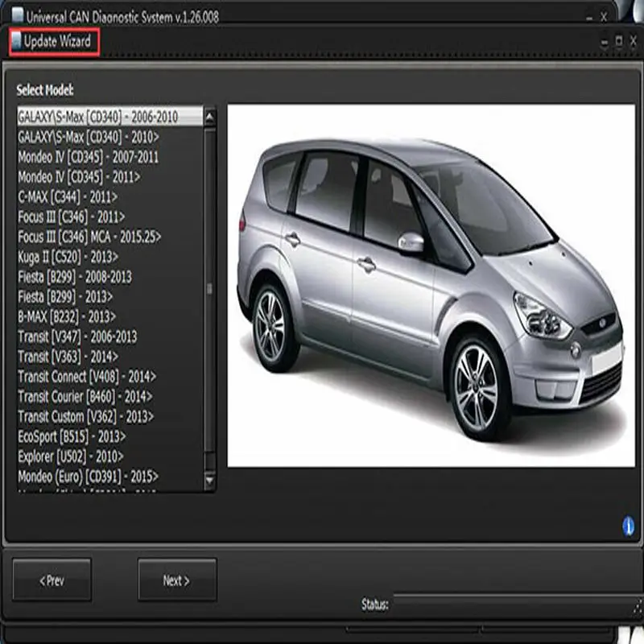Screen dimensions: 644x644
Task: Select Kuga II [C520] - 2013>
Action: tap(109, 257)
